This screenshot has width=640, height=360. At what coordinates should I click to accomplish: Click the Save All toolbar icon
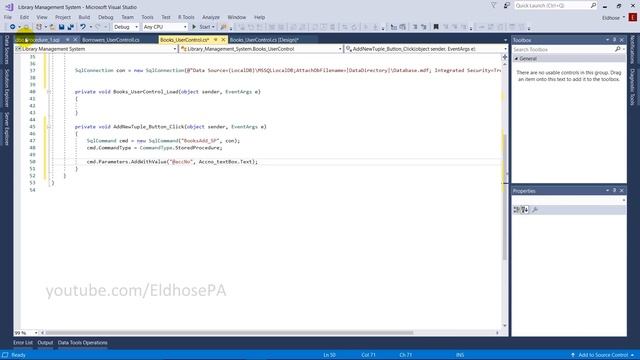coord(71,27)
